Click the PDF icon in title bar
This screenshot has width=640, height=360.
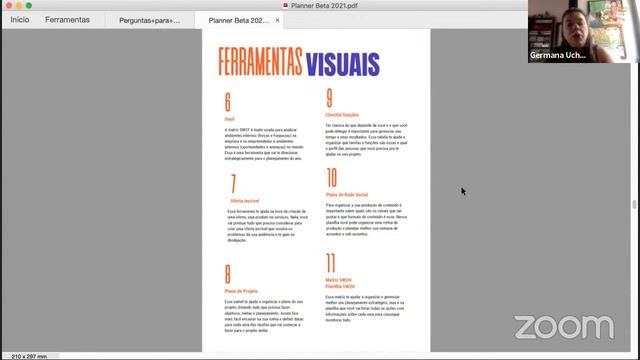(285, 5)
